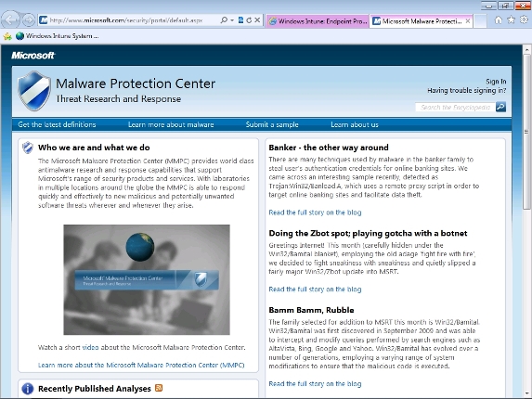Stop loading with the X icon
The image size is (532, 399).
[257, 20]
